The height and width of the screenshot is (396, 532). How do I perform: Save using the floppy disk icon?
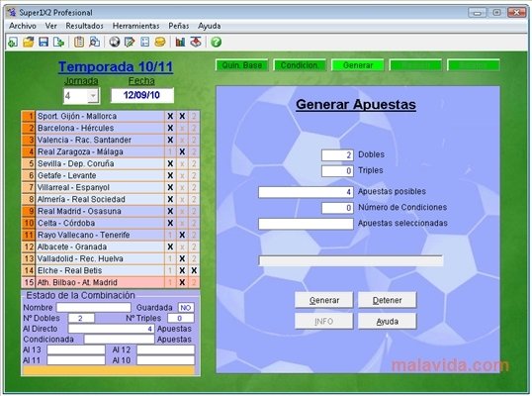pyautogui.click(x=44, y=43)
